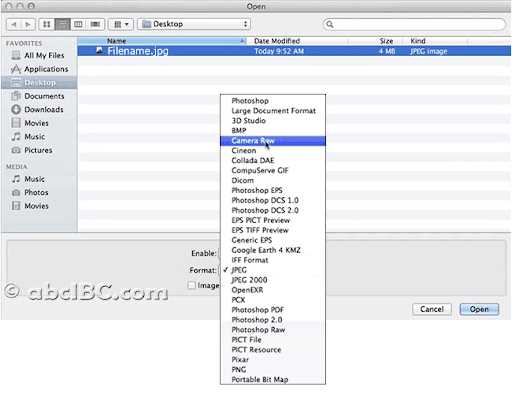Toggle the Image Sequence checkbox

point(192,285)
